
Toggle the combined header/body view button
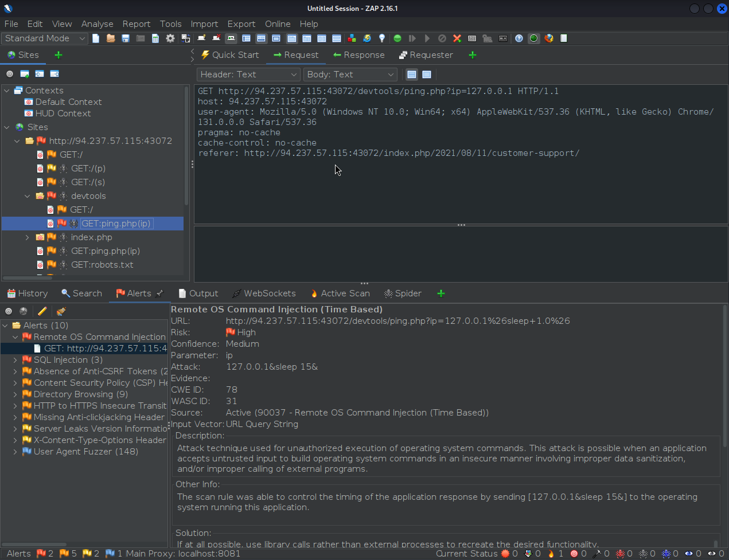[x=427, y=75]
